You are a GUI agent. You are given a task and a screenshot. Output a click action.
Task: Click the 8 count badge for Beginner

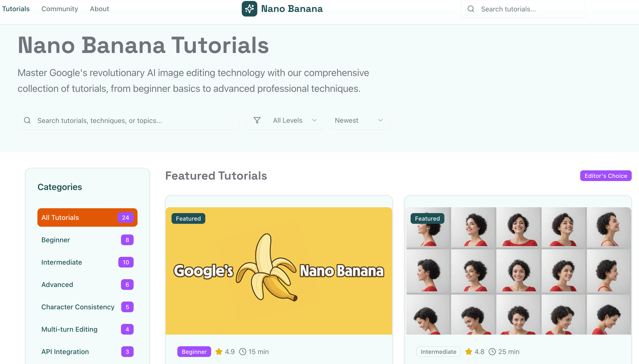pos(127,240)
